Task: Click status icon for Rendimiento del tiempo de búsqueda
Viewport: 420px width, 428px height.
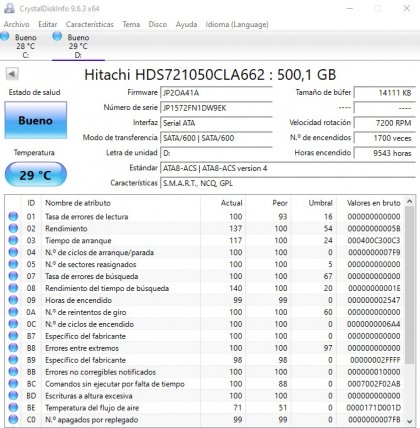Action: pos(13,288)
